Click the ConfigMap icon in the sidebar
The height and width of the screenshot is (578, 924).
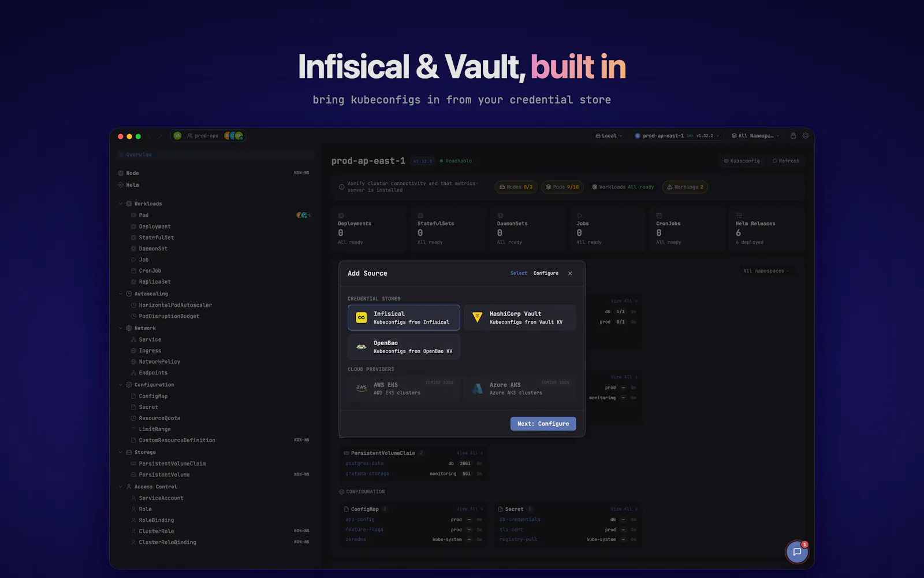point(133,396)
